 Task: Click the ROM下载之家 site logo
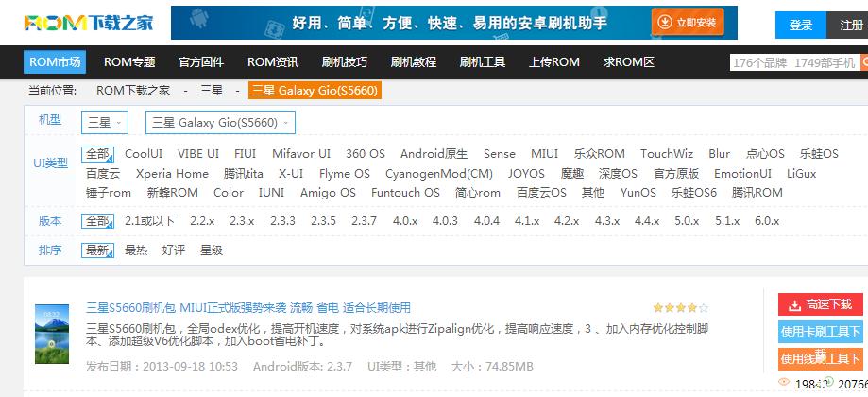coord(89,23)
